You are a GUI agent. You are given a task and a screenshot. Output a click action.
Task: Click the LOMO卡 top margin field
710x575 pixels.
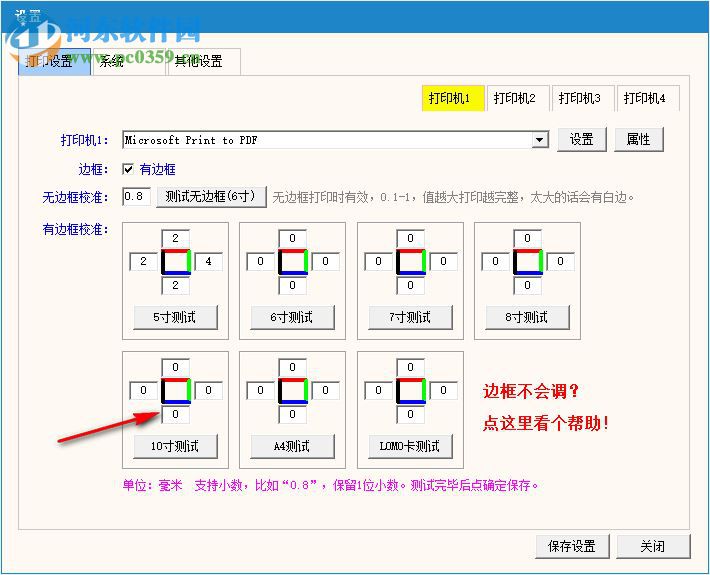(410, 367)
